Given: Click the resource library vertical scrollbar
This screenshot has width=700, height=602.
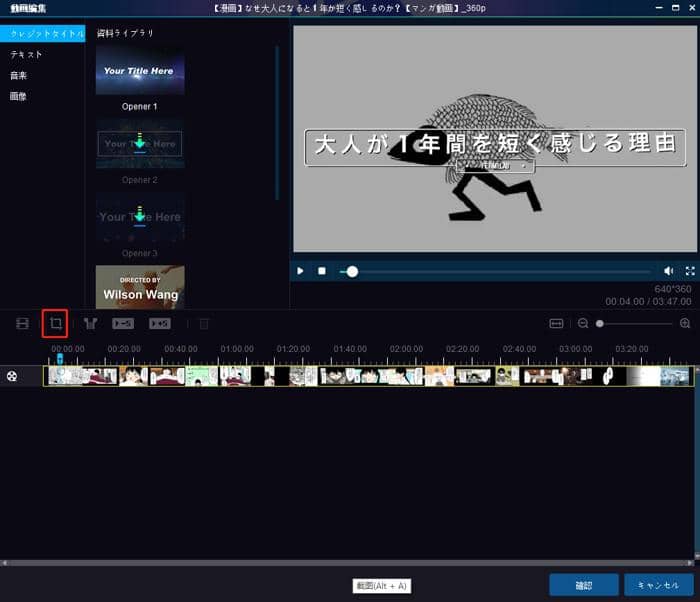Looking at the screenshot, I should 277,123.
